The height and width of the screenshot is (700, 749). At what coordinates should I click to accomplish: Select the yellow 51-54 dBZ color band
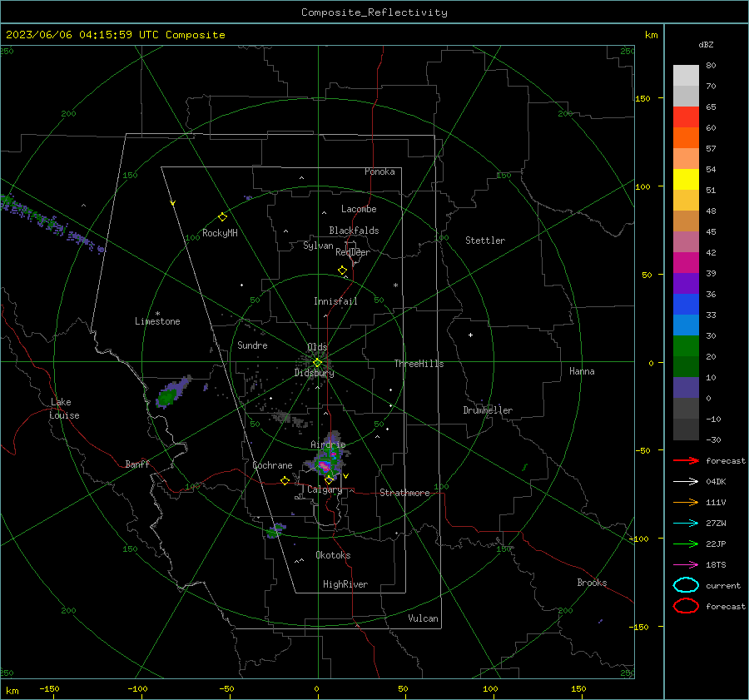pyautogui.click(x=686, y=180)
